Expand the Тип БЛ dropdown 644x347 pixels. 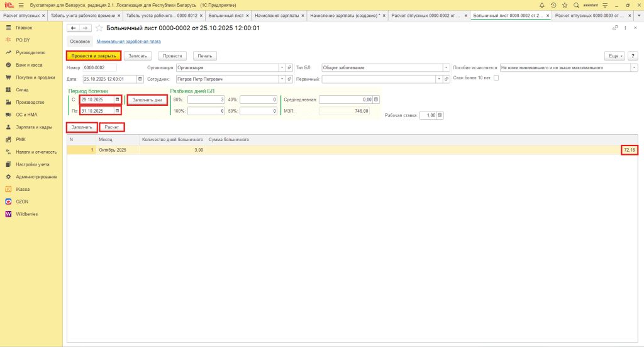[x=446, y=67]
